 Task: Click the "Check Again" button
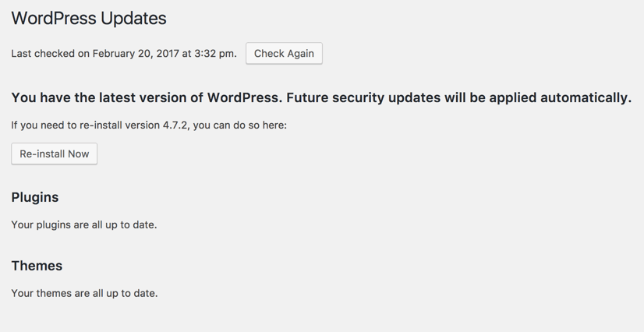284,54
